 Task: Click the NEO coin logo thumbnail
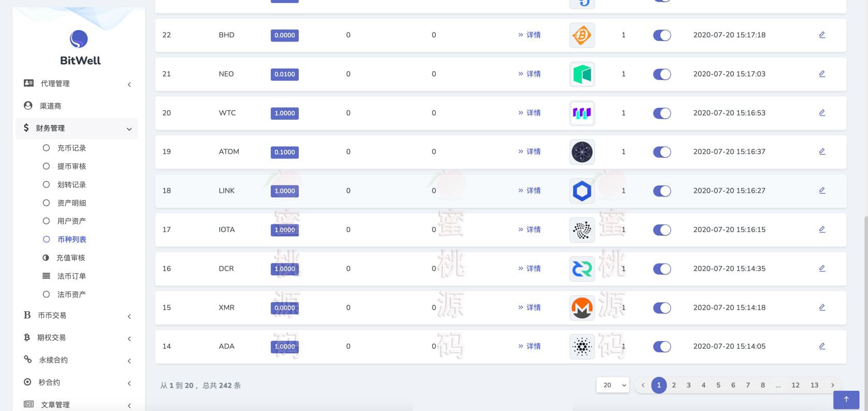582,74
